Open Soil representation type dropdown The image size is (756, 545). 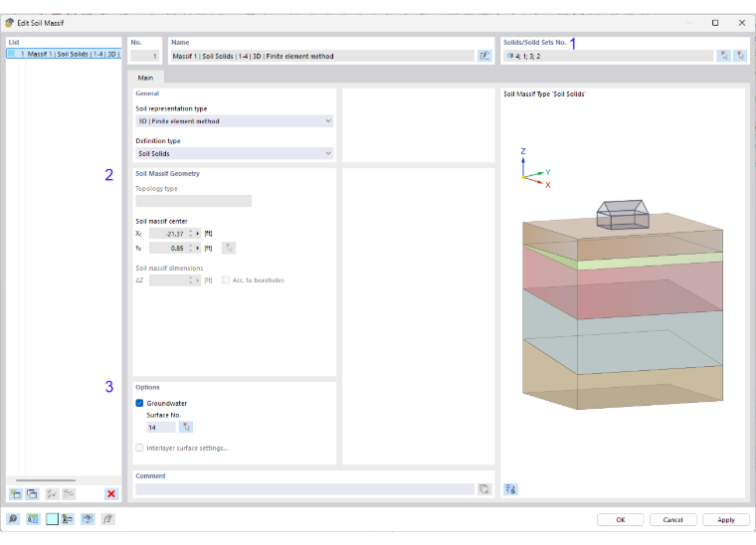[235, 121]
